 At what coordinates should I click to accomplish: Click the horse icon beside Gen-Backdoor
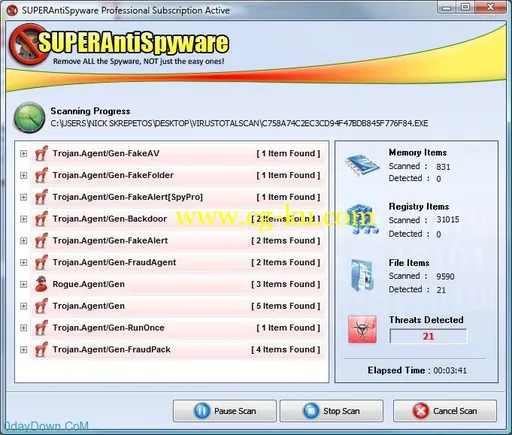point(41,219)
